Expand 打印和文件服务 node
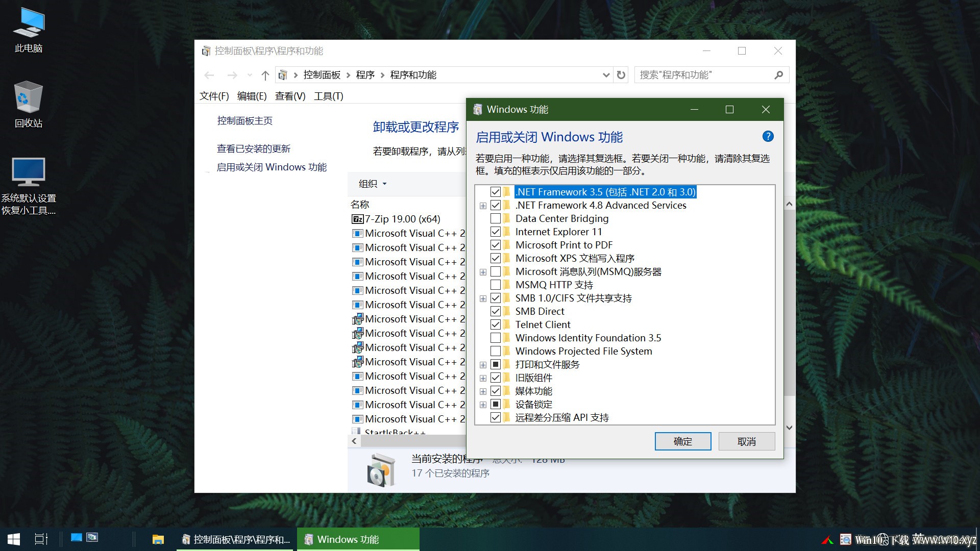 click(x=483, y=365)
